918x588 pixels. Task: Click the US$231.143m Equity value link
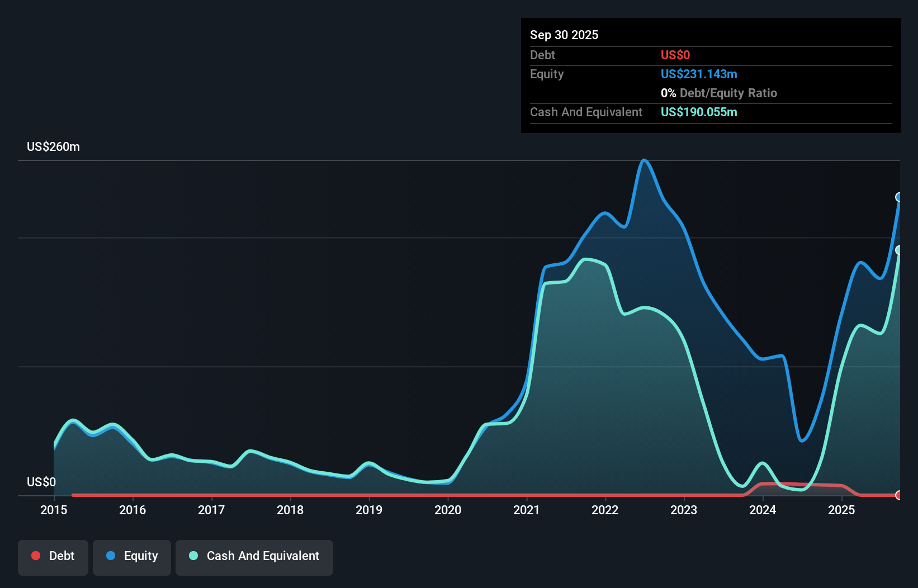pos(698,74)
